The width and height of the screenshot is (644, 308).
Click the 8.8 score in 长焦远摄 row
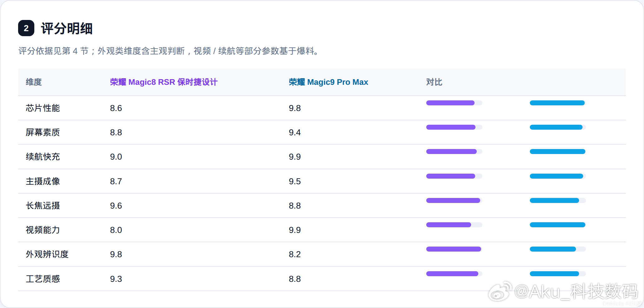point(295,206)
